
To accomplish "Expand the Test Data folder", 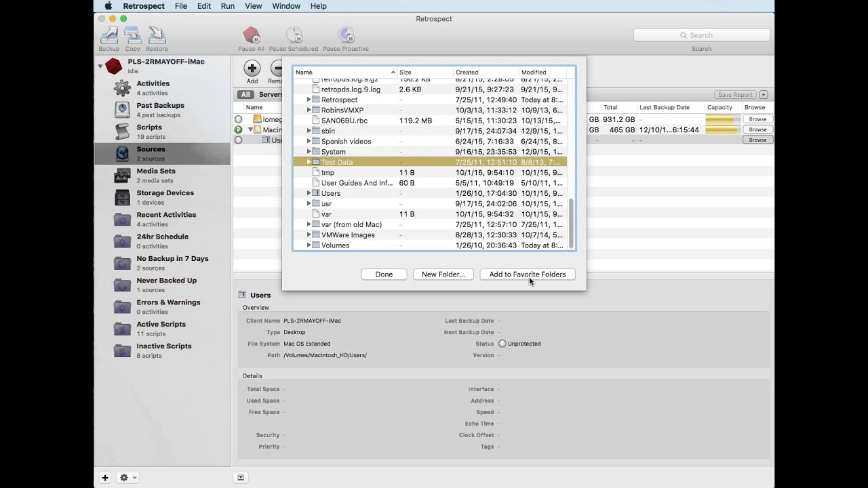I will pos(309,162).
